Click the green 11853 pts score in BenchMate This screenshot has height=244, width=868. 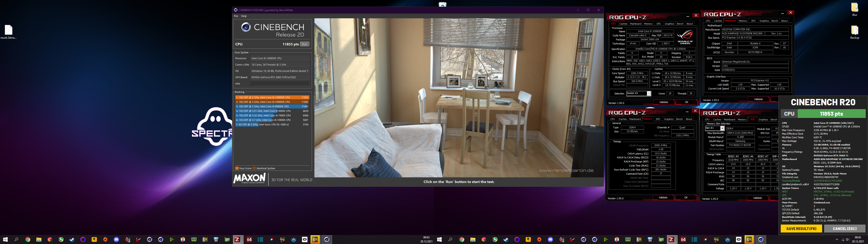pyautogui.click(x=831, y=114)
